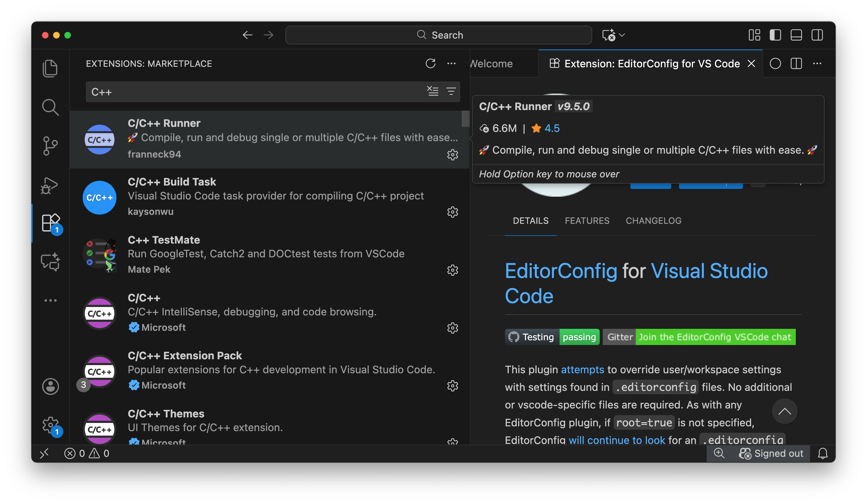Clear extensions search results
This screenshot has height=504, width=867.
[433, 91]
